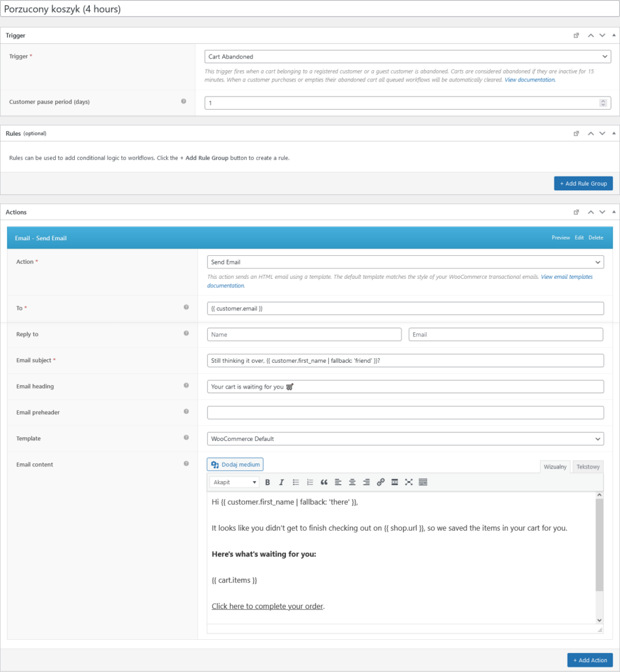Switch editor to fullscreen mode

tap(409, 482)
